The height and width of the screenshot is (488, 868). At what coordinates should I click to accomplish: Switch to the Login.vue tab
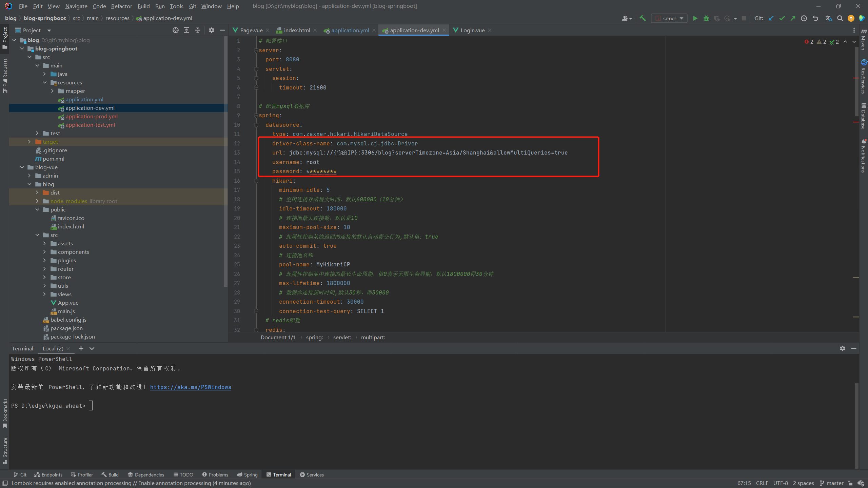pos(472,30)
